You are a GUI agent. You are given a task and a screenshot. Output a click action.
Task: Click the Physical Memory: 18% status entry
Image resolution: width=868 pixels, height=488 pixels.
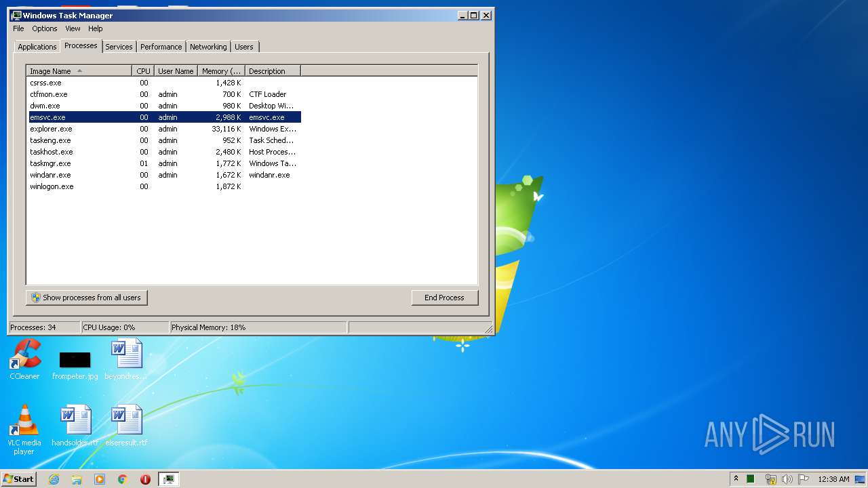[x=258, y=327]
